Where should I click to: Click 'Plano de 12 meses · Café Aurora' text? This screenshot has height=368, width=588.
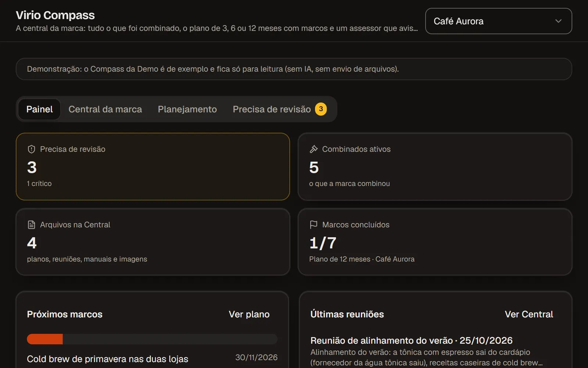pyautogui.click(x=362, y=259)
